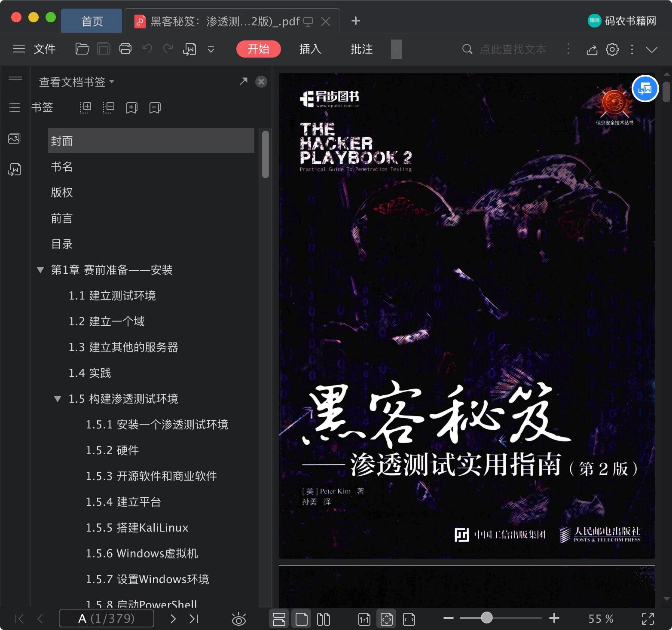Click the sidebar PDF convert icon

[14, 169]
